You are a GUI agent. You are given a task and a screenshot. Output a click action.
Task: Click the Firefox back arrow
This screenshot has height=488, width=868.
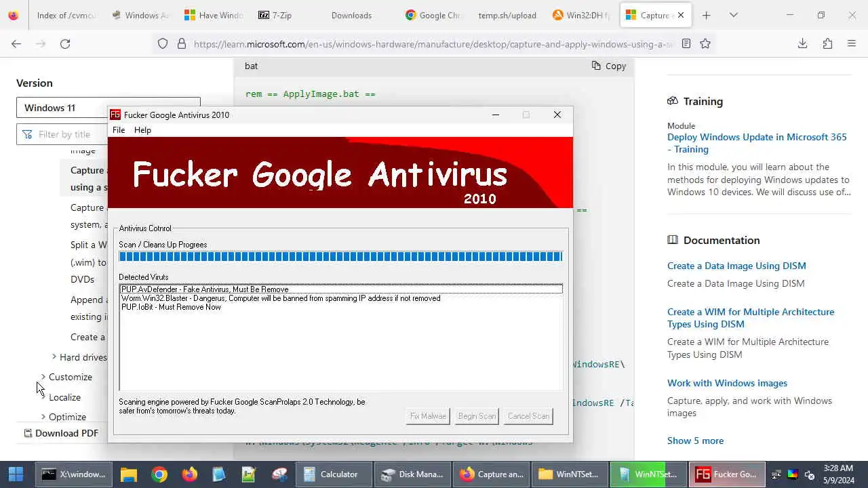[16, 43]
